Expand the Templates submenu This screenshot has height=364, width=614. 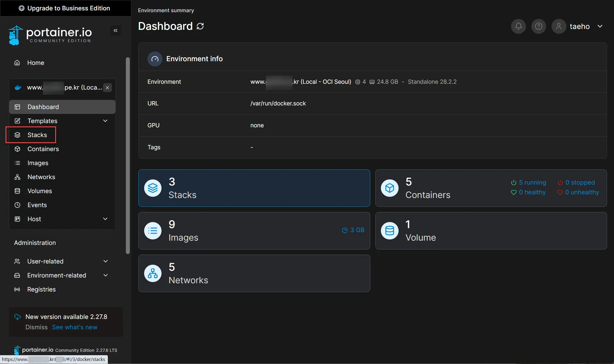105,121
